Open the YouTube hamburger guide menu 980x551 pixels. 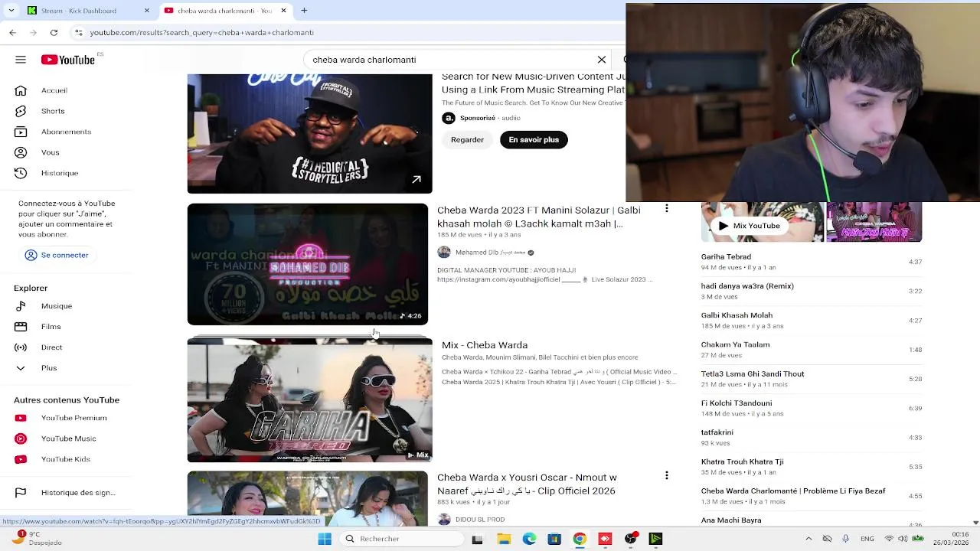[x=21, y=60]
